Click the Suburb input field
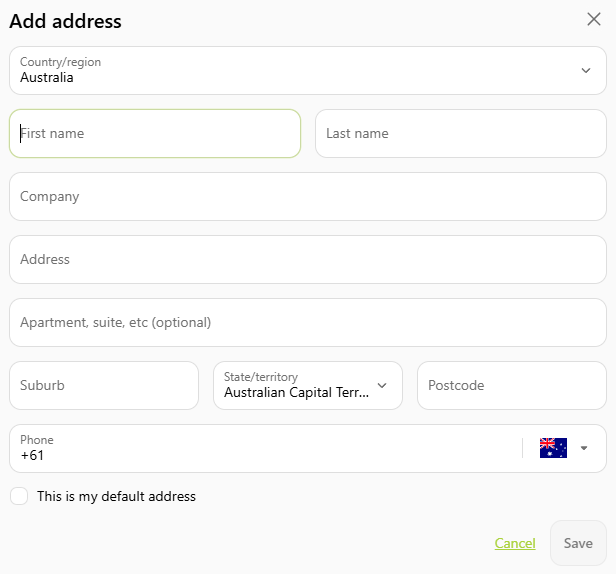This screenshot has width=616, height=574. pyautogui.click(x=104, y=385)
